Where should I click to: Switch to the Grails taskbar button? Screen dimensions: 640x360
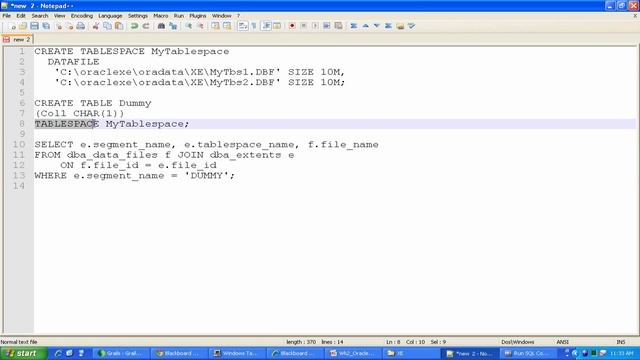pos(121,353)
